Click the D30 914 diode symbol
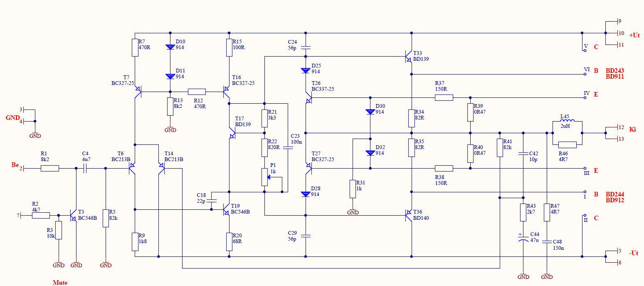This screenshot has height=286, width=644. coord(370,112)
